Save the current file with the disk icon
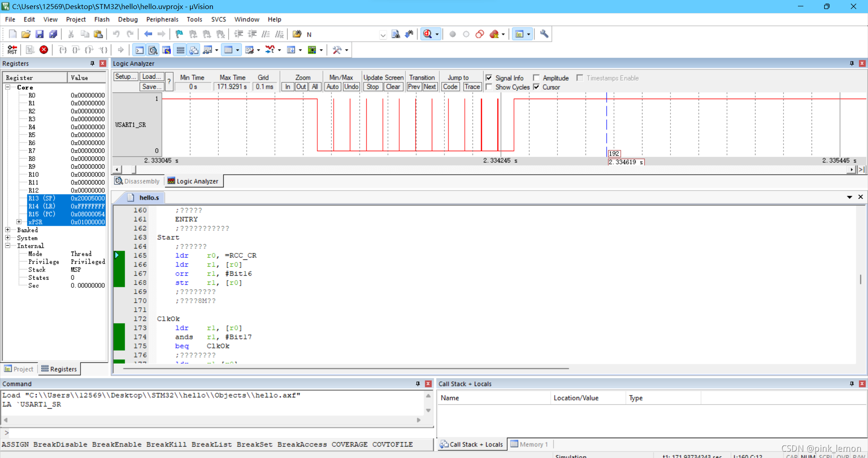 click(39, 34)
